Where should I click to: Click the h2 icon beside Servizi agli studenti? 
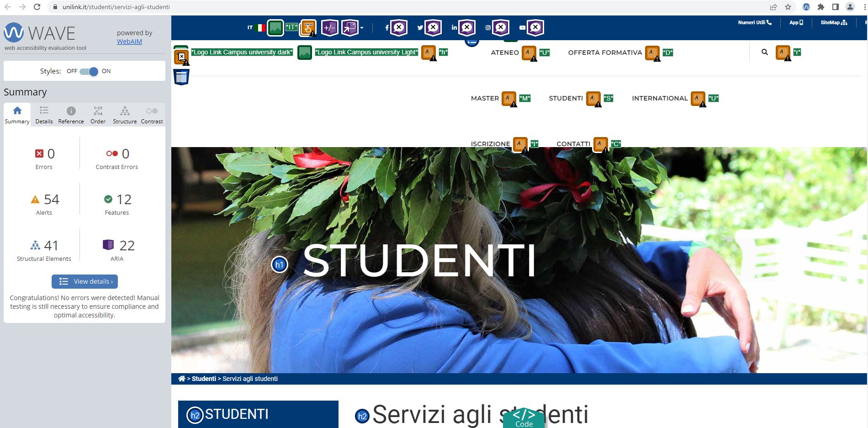362,416
